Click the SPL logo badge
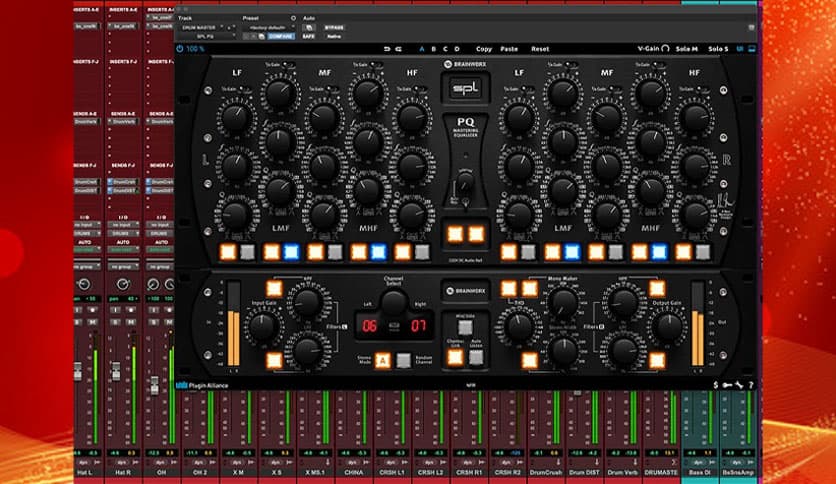This screenshot has width=836, height=484. [x=465, y=88]
